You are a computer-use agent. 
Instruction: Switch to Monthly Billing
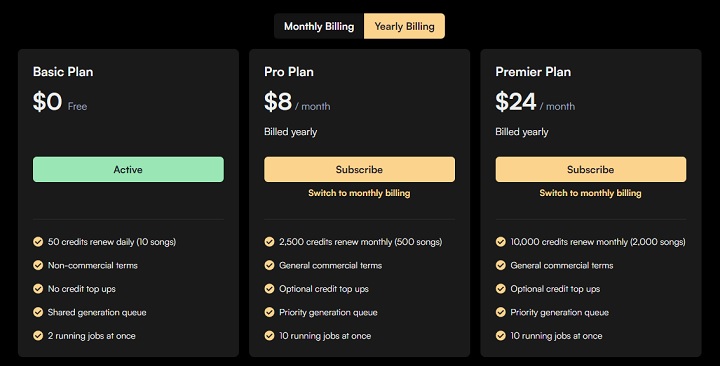[319, 26]
